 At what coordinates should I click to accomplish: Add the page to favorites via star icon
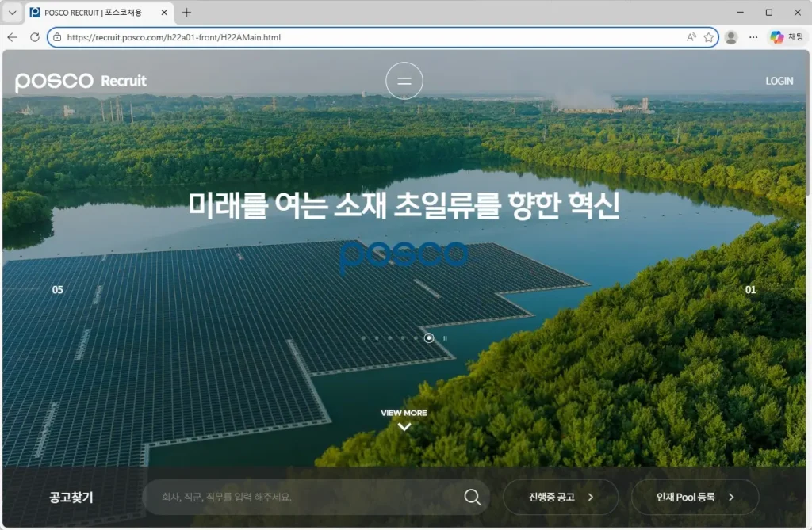(x=708, y=37)
